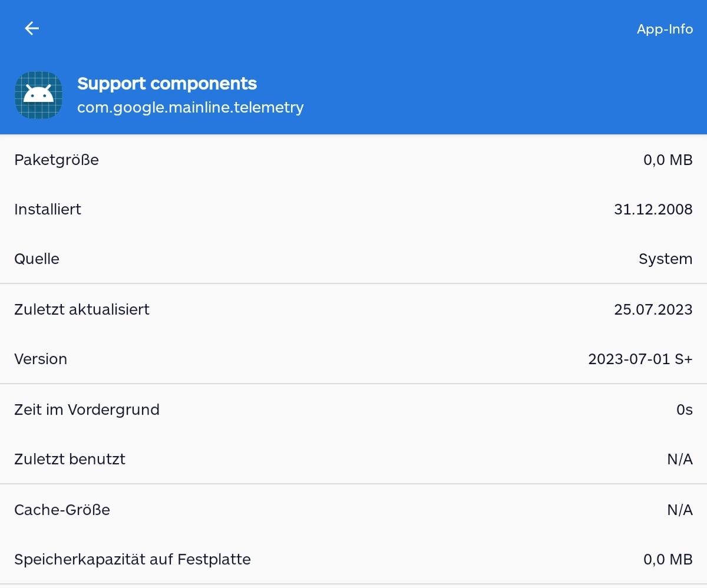Screen dimensions: 707x588
Task: Tap the Zeit im Vordergrund label
Action: 87,409
